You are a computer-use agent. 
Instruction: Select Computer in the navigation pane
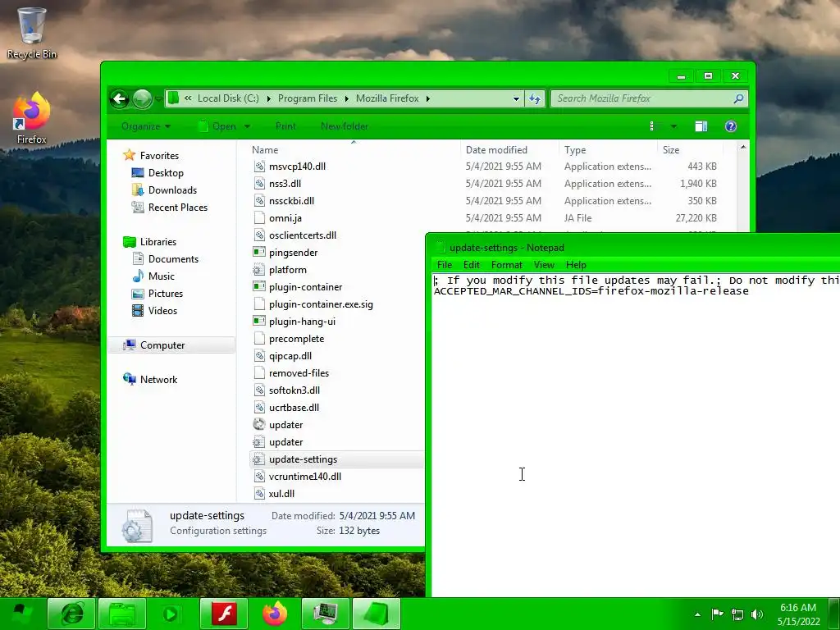click(x=162, y=345)
